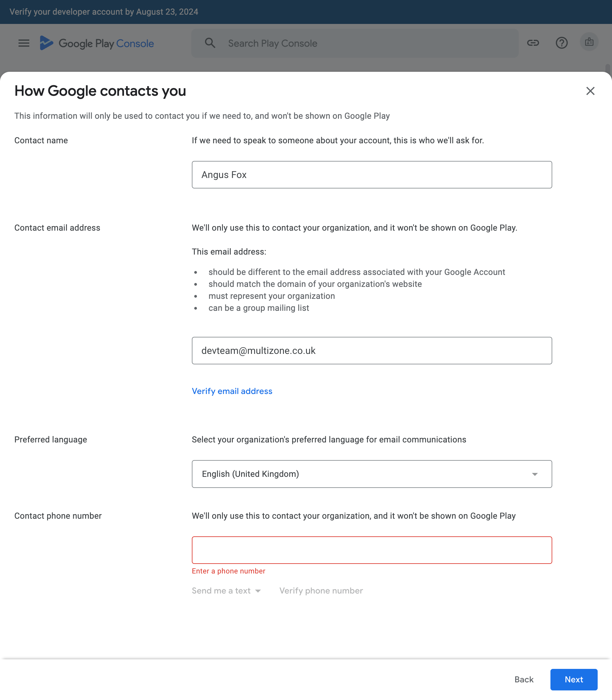This screenshot has width=612, height=700.
Task: Open English (United Kingdom) language selector
Action: 372,474
